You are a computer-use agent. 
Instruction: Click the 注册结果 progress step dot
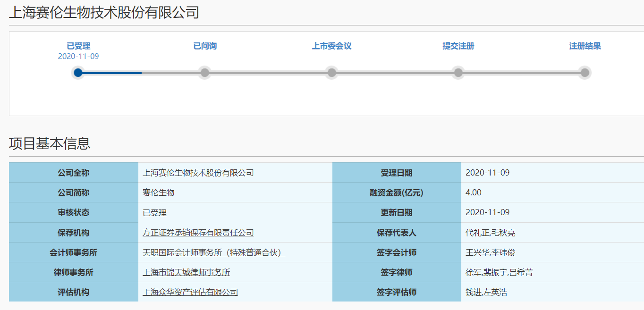click(x=585, y=73)
